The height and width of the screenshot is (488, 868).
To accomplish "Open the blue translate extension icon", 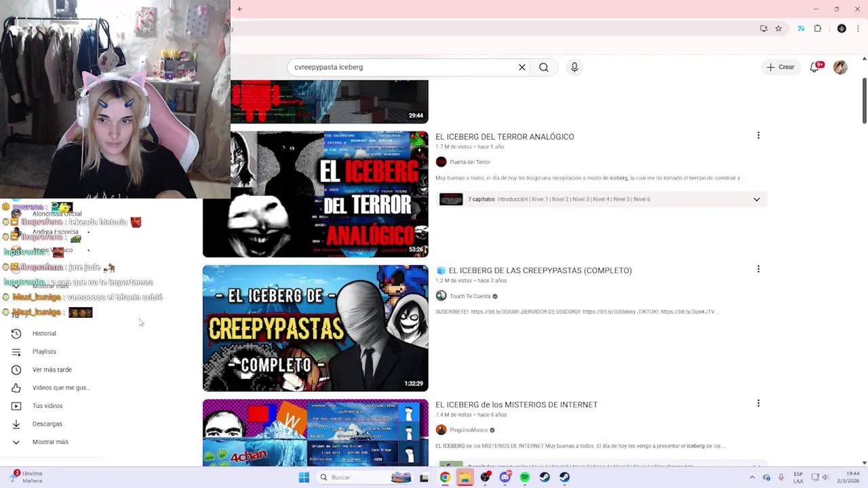I will click(801, 28).
